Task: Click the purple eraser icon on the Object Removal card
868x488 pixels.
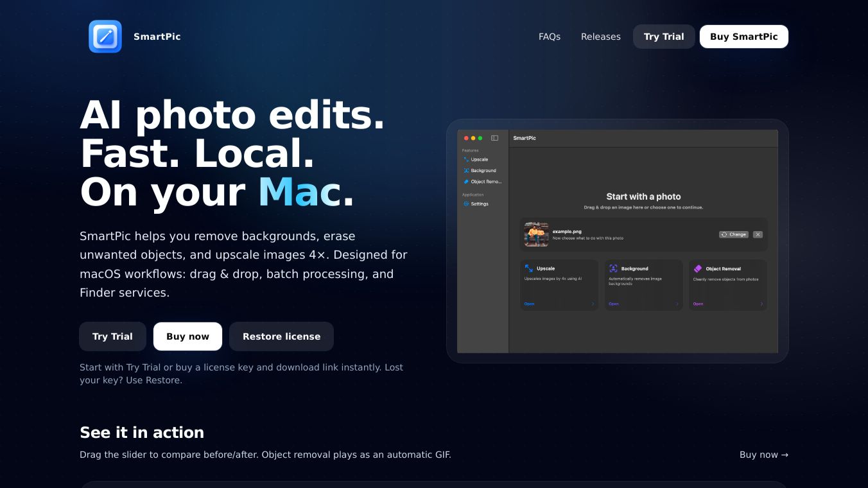Action: pos(698,268)
